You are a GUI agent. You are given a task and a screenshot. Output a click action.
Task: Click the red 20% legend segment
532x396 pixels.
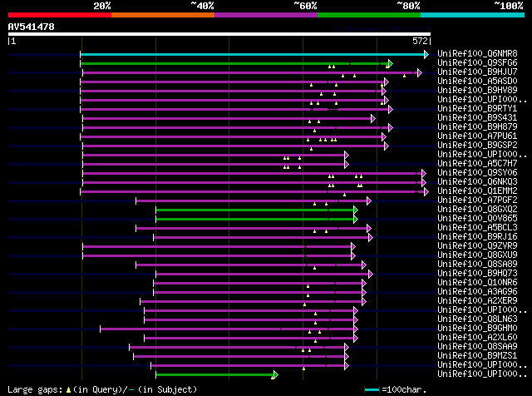coord(60,15)
